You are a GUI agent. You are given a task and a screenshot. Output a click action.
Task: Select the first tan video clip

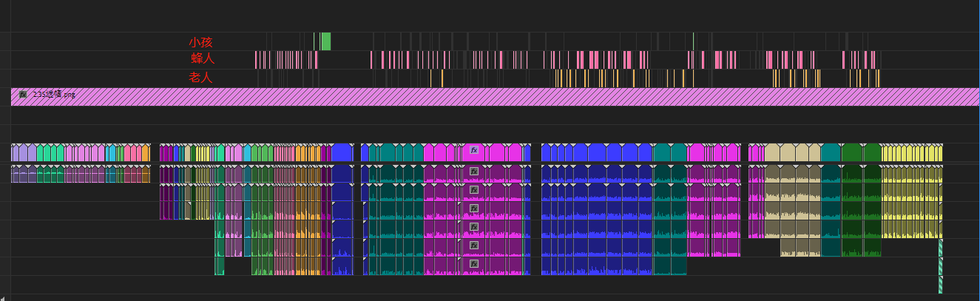(771, 154)
